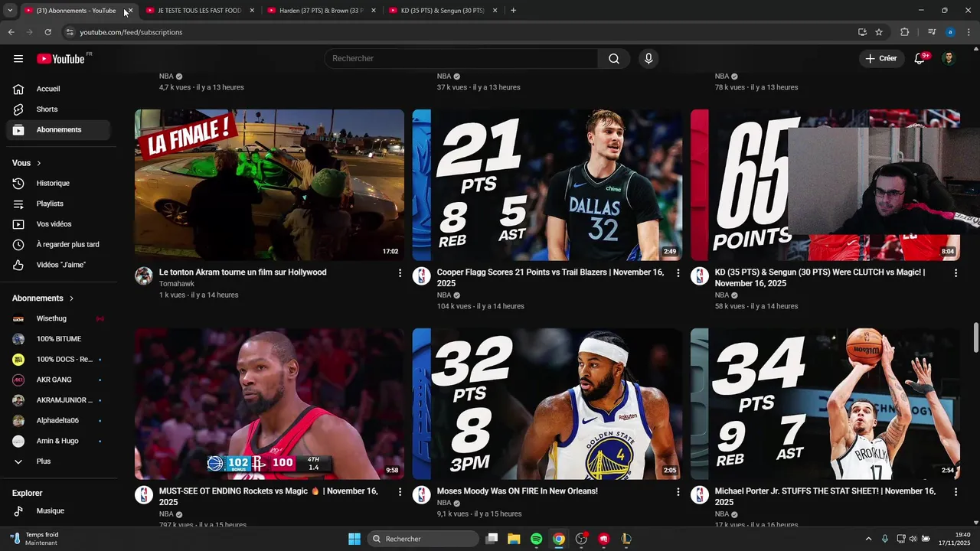Start voice search with microphone icon
Viewport: 980px width, 551px height.
[x=648, y=59]
